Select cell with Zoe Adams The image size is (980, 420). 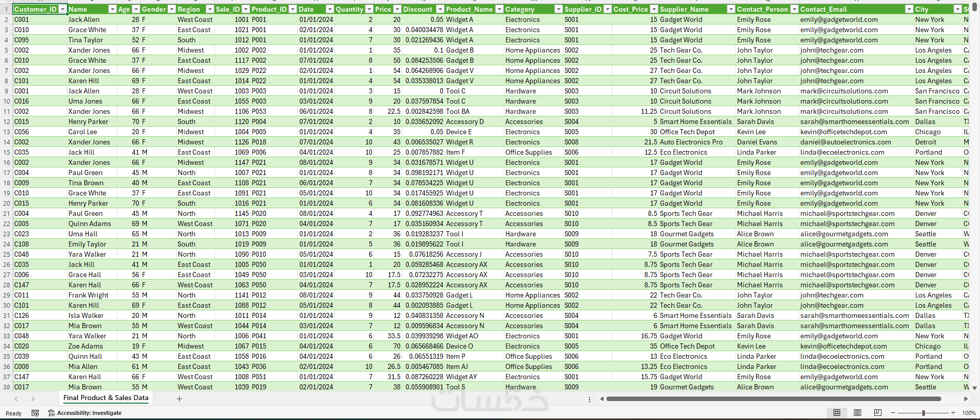click(x=92, y=346)
